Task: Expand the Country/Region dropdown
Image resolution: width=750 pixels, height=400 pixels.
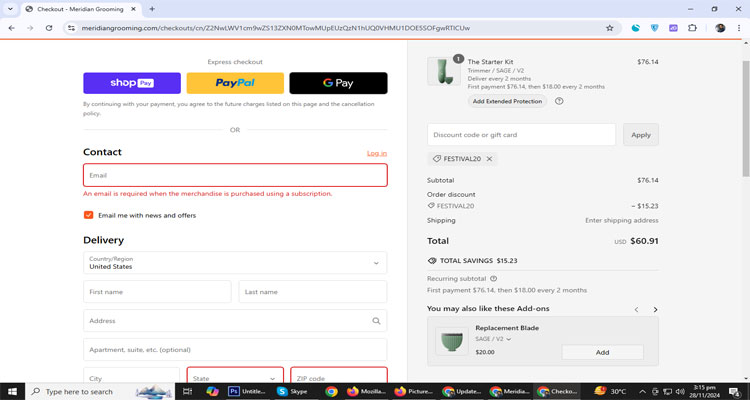Action: [x=235, y=263]
